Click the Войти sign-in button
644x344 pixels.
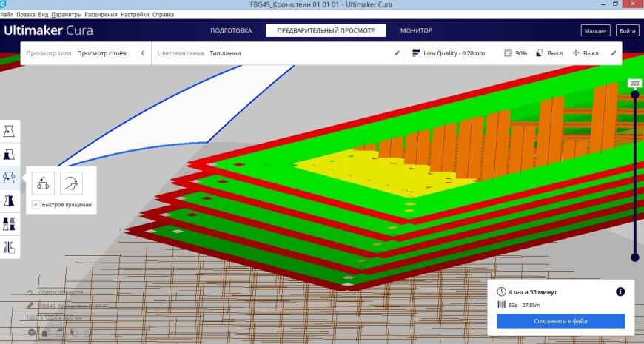(x=627, y=31)
